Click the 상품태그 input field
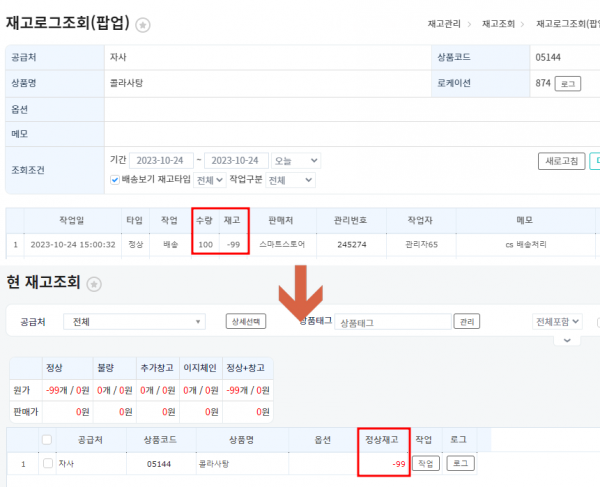This screenshot has height=487, width=600. pos(390,322)
